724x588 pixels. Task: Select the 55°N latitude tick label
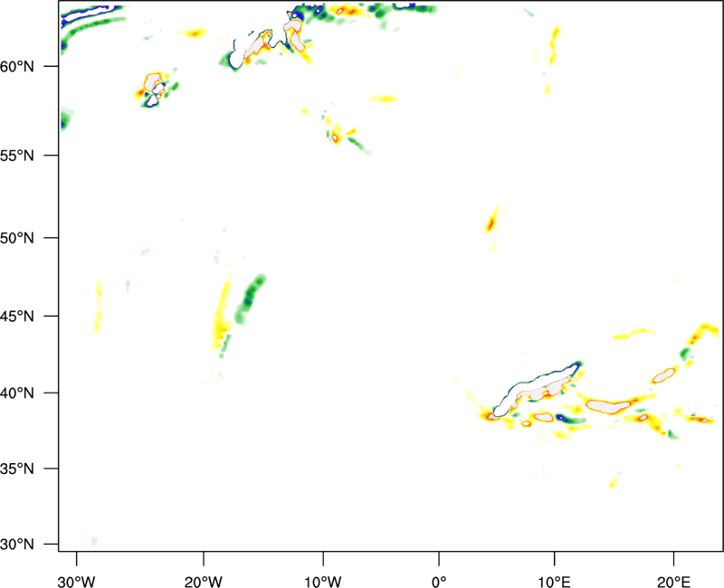coord(17,156)
